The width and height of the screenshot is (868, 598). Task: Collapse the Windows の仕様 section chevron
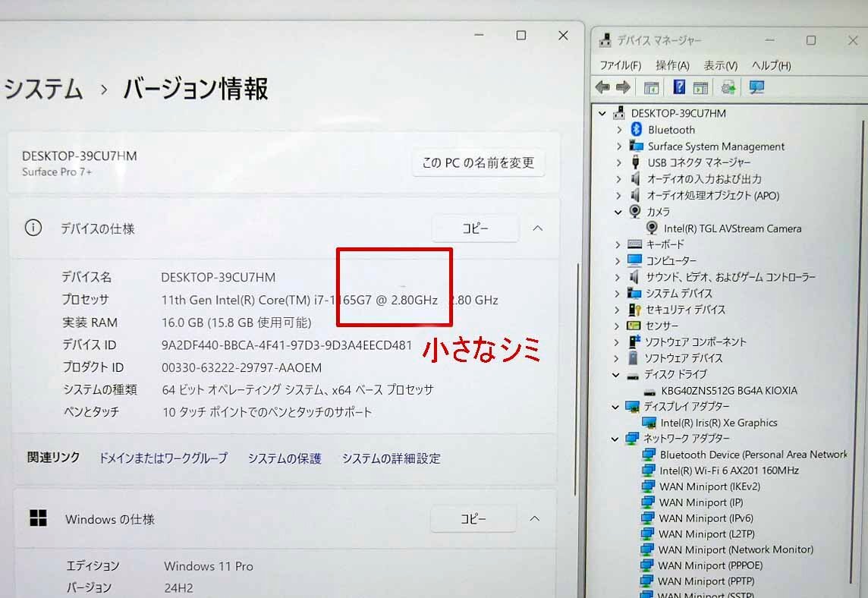click(x=535, y=519)
